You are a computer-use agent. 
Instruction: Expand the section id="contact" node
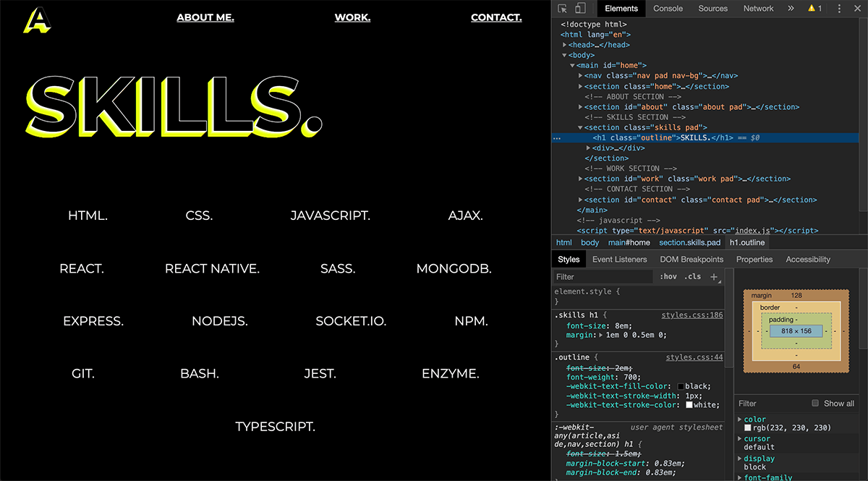(x=581, y=200)
